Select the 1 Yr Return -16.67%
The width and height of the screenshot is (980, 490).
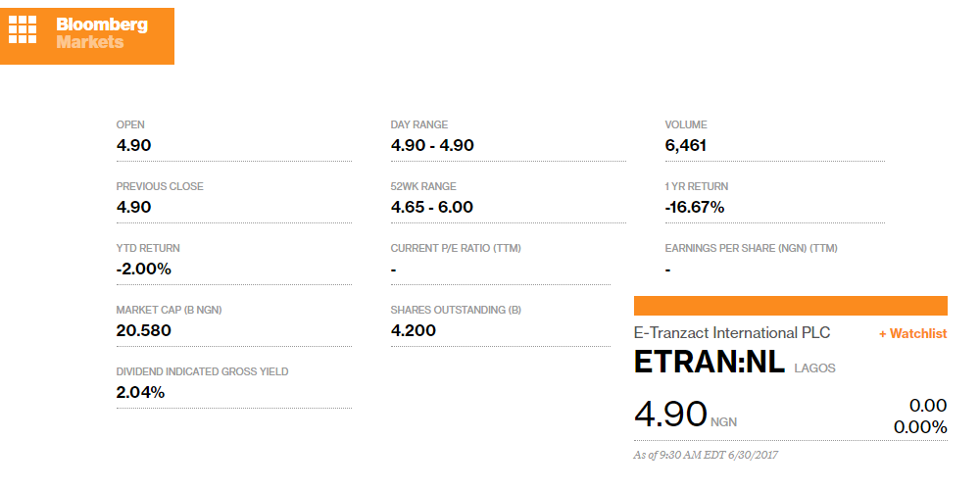695,207
